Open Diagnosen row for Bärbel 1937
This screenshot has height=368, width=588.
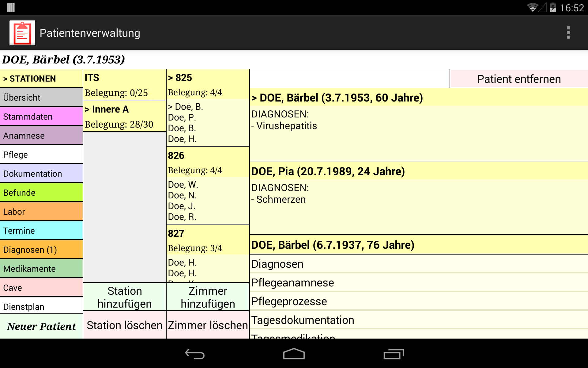coord(419,264)
